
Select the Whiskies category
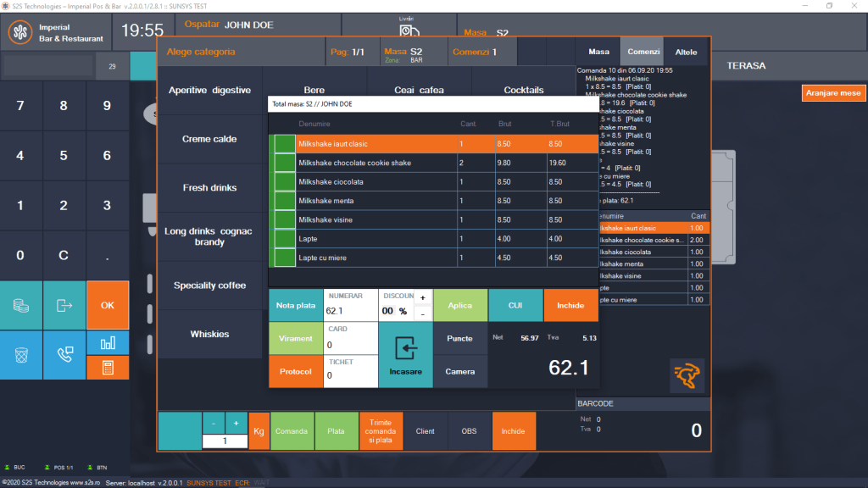209,334
